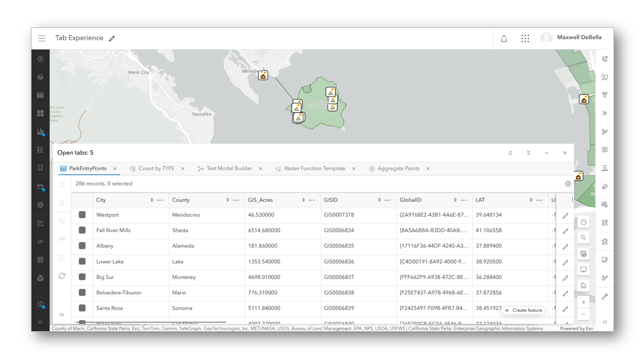Select the Layers tool in the left sidebar
Image resolution: width=644 pixels, height=357 pixels.
[x=40, y=77]
